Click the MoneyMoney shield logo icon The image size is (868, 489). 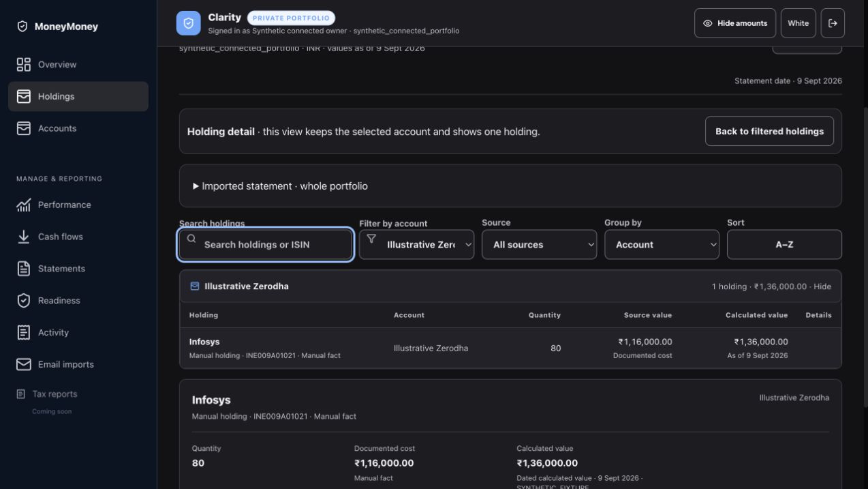[22, 27]
